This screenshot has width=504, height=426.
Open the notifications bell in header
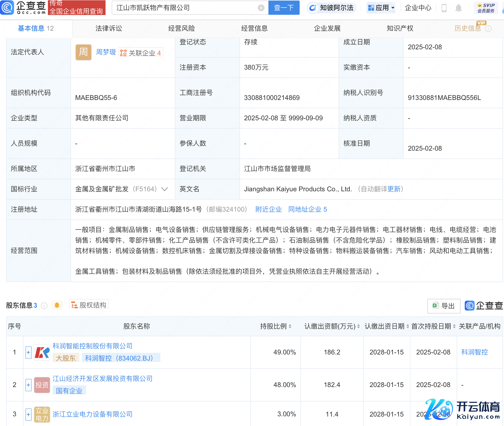[458, 8]
